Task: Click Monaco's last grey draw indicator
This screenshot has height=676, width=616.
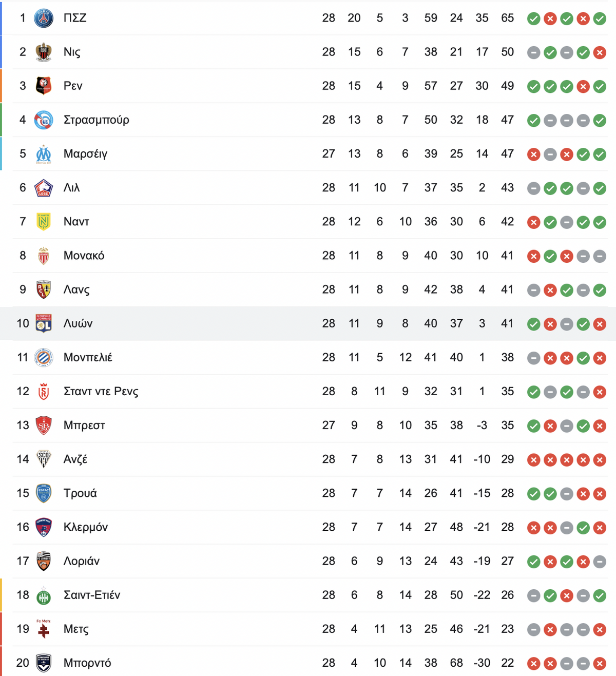Action: click(x=600, y=256)
